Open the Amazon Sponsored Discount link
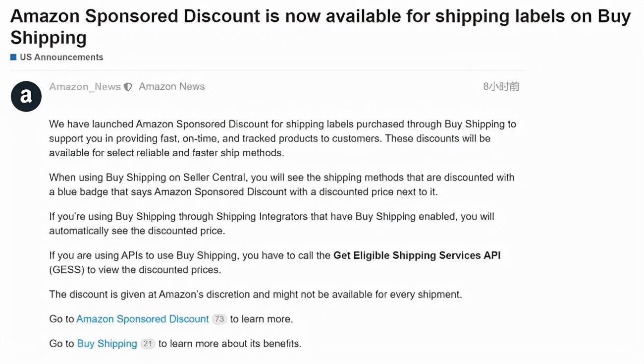The image size is (644, 364). point(143,319)
